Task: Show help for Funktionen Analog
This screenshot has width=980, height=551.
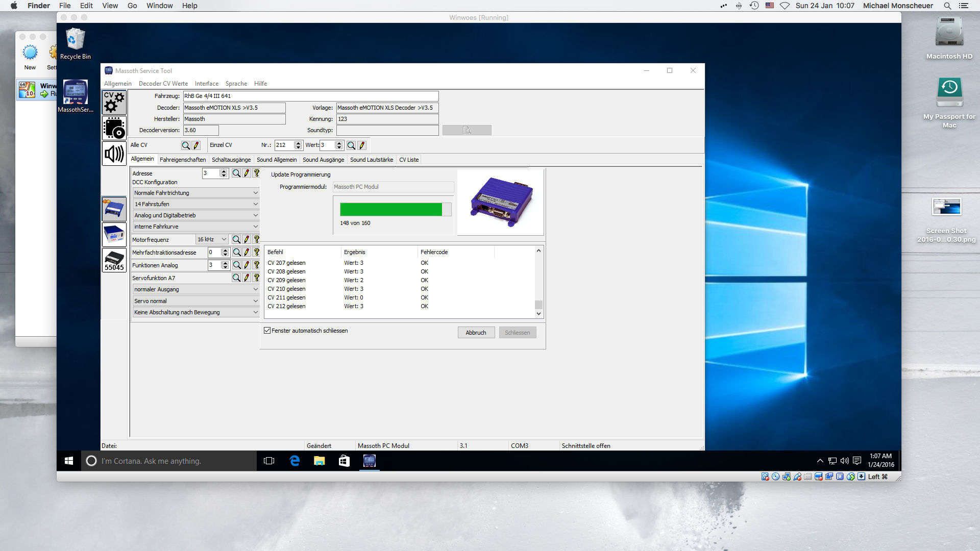Action: [x=256, y=265]
